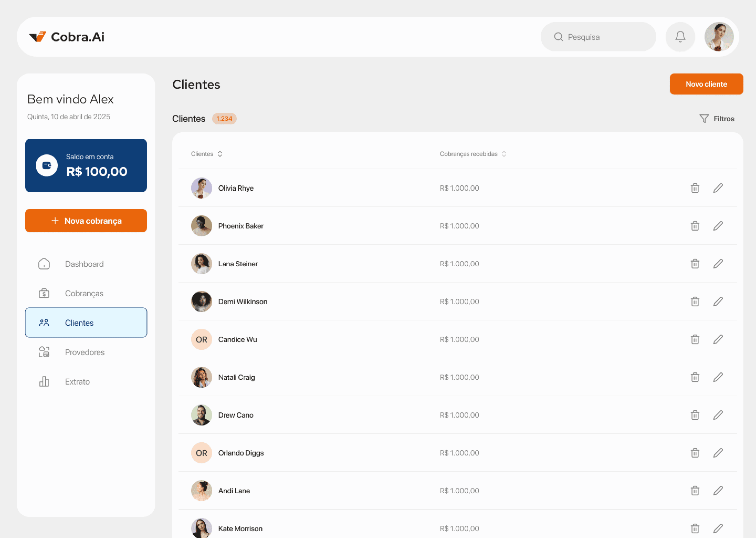This screenshot has width=756, height=538.
Task: Click the notification bell icon
Action: point(680,37)
